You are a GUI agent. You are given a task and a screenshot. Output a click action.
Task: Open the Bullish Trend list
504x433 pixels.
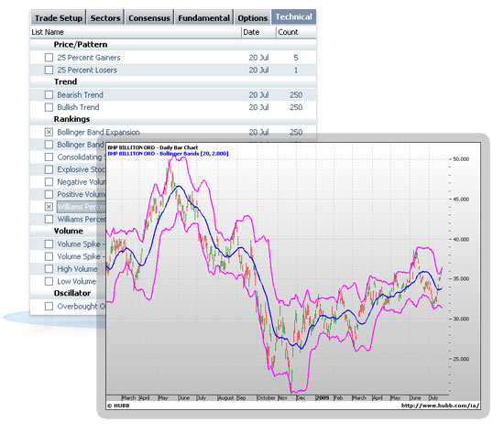[x=78, y=107]
